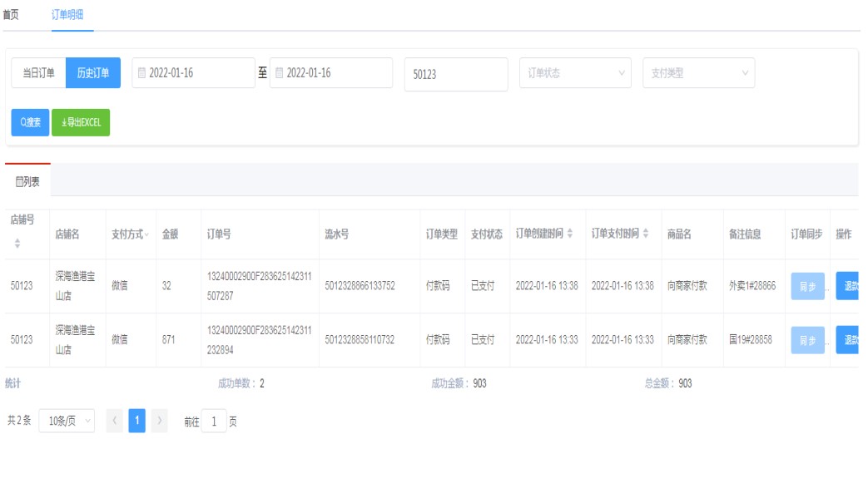Open the 支付方式 column filter chevron
Viewport: 868px width, 503px height.
coord(147,234)
